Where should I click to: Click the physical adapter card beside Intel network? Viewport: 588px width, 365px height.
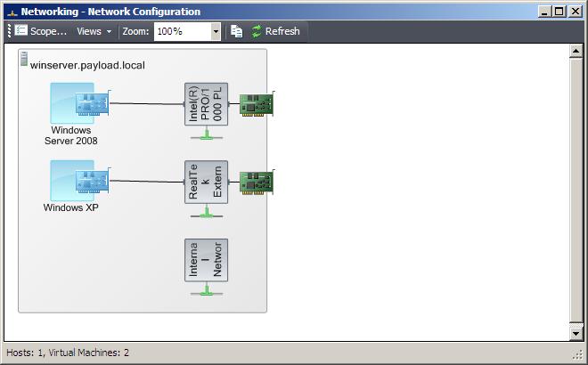257,104
